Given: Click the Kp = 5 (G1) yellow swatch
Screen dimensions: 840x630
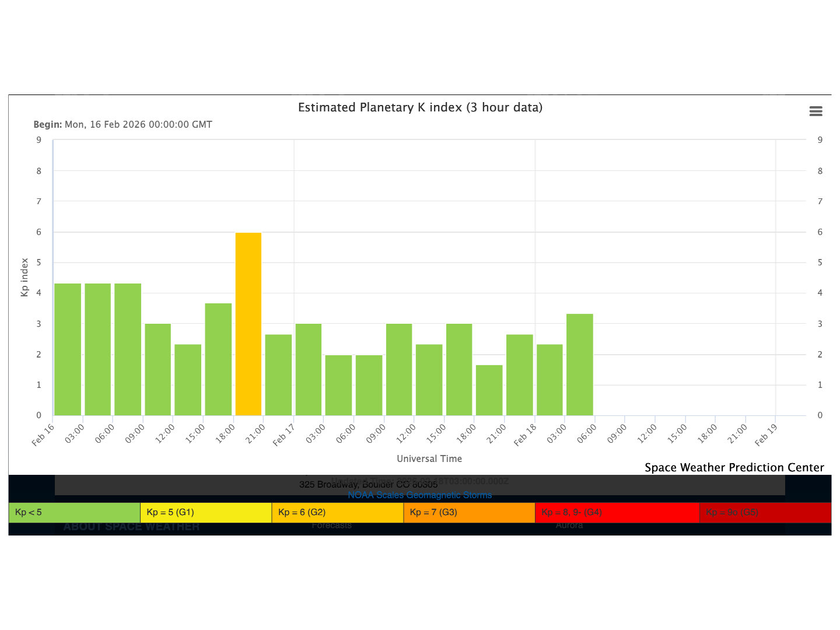Looking at the screenshot, I should tap(206, 512).
